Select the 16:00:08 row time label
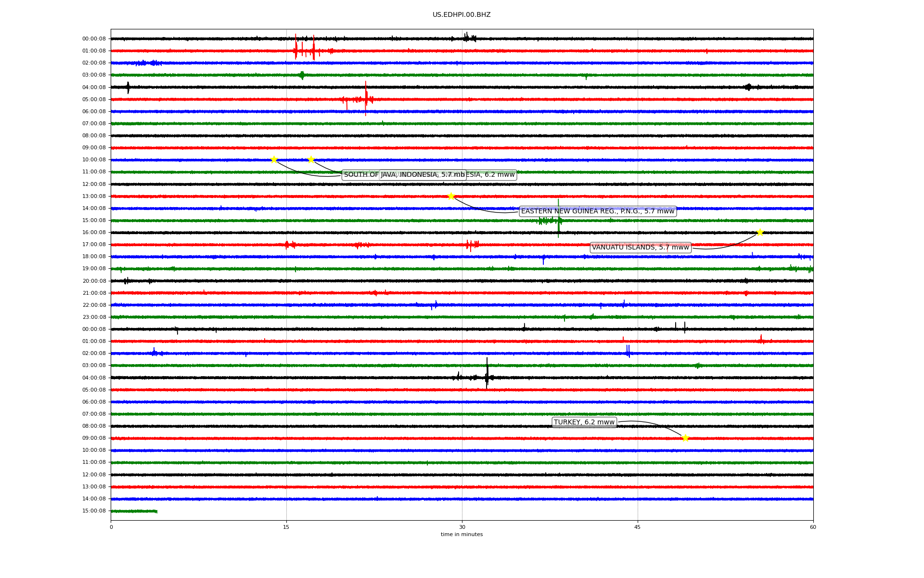The width and height of the screenshot is (924, 578). [94, 233]
